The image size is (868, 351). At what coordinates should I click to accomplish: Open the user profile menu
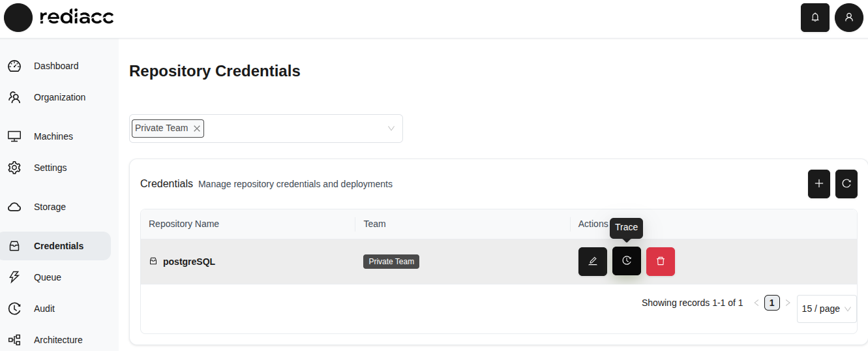[x=848, y=18]
